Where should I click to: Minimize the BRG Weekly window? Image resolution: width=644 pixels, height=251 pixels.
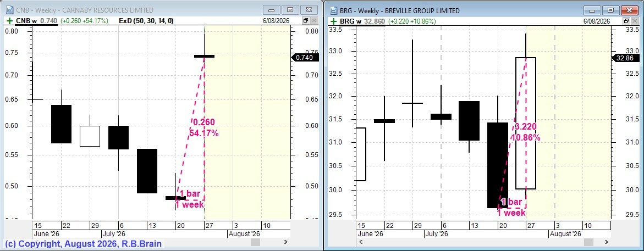[x=593, y=10]
